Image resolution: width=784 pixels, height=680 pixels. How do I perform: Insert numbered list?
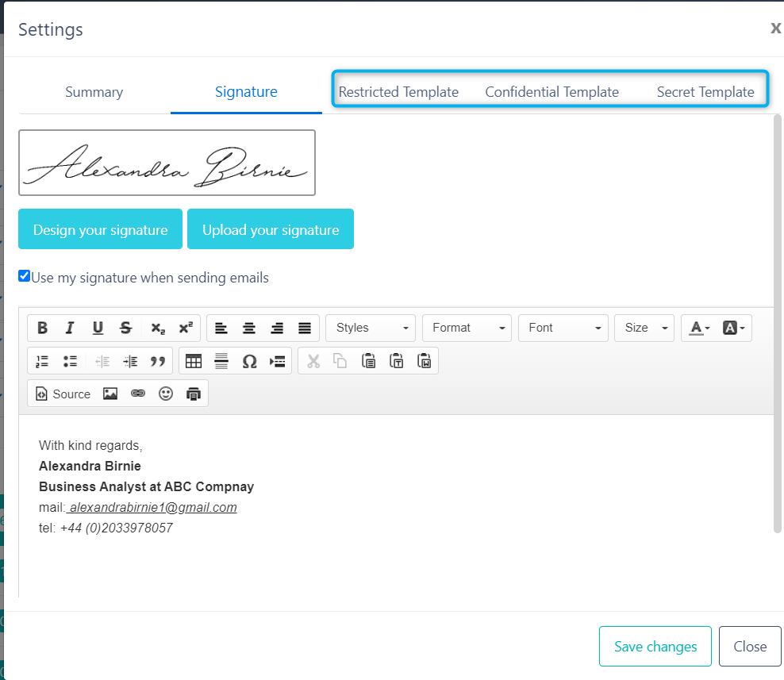coord(43,361)
